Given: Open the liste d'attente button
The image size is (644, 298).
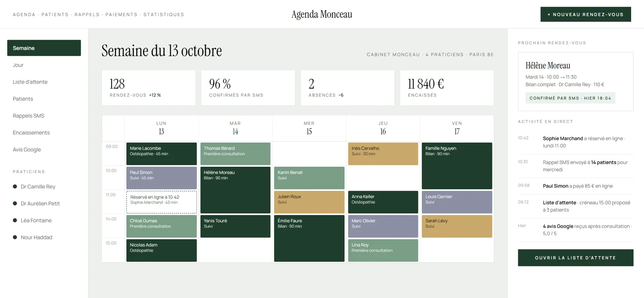Looking at the screenshot, I should 576,258.
